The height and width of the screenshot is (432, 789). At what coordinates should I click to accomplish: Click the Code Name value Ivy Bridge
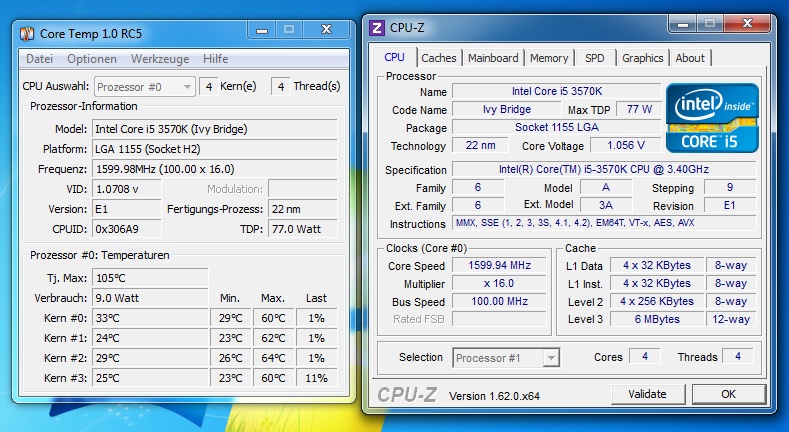pos(506,110)
